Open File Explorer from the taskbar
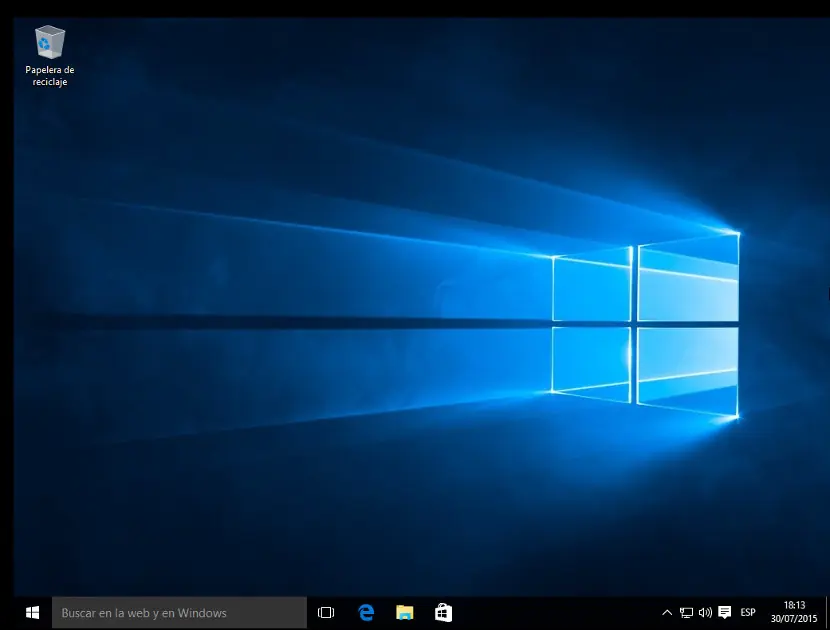This screenshot has height=630, width=830. (404, 613)
